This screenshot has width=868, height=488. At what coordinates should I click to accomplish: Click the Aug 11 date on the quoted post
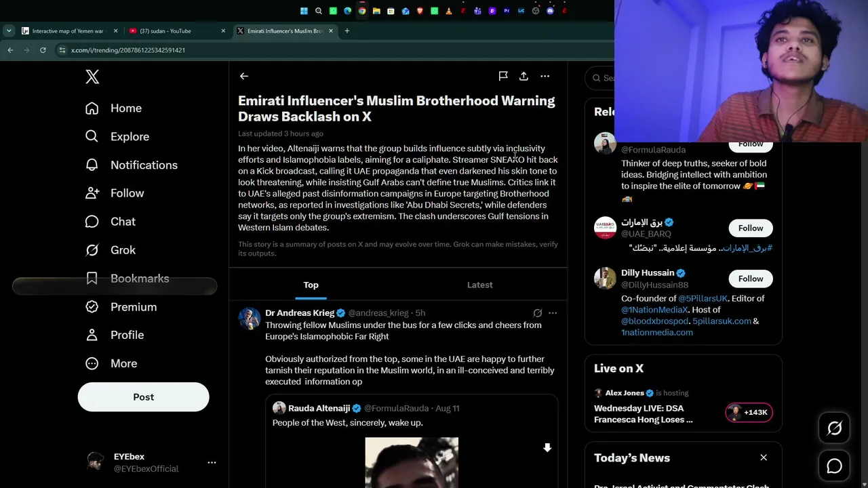coord(448,409)
